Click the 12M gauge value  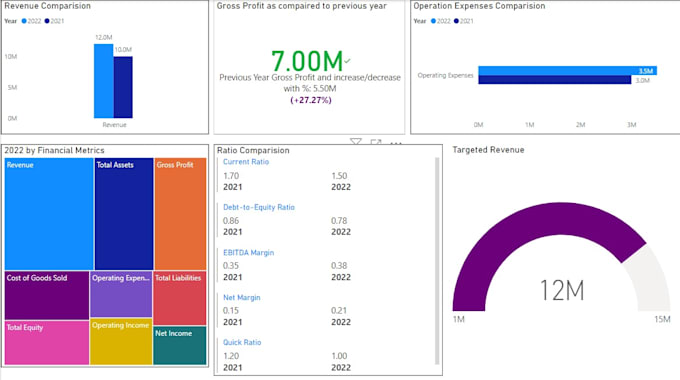562,290
